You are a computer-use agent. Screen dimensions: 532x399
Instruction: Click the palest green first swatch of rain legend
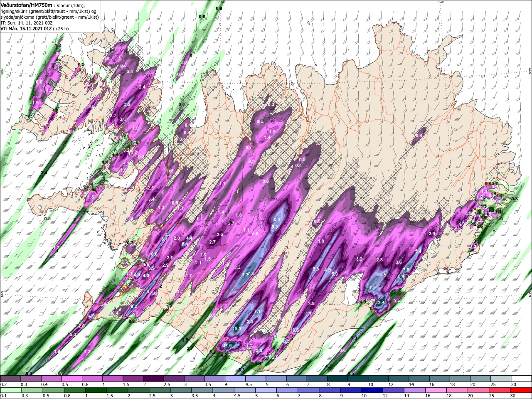[10, 390]
